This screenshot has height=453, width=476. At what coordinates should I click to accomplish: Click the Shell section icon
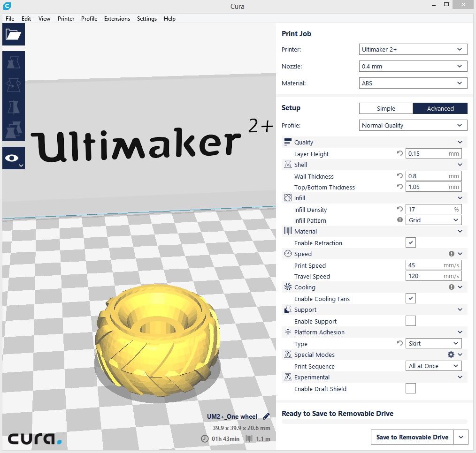(287, 164)
